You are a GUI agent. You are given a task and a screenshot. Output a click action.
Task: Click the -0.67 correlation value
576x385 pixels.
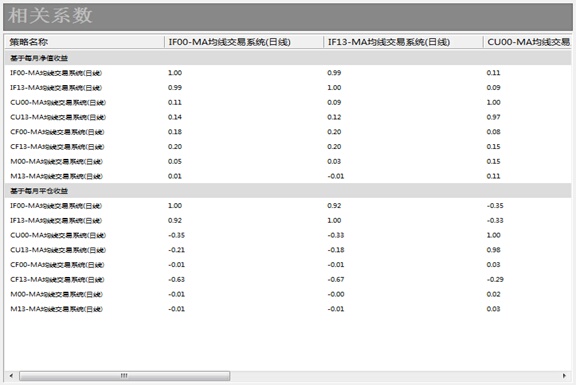[336, 280]
